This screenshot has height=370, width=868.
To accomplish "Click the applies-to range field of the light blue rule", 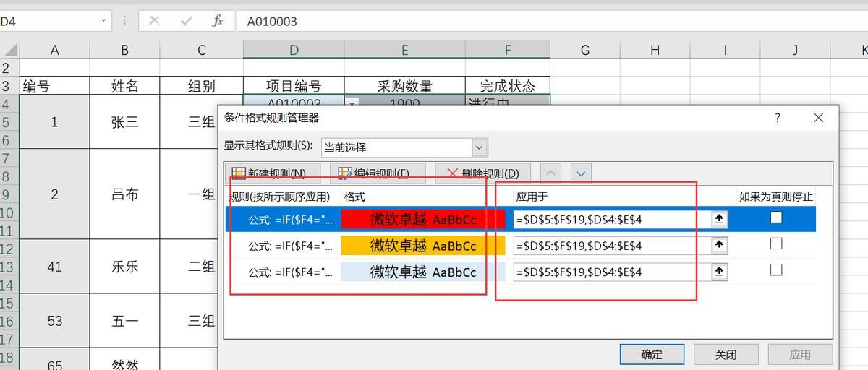I will [x=612, y=272].
